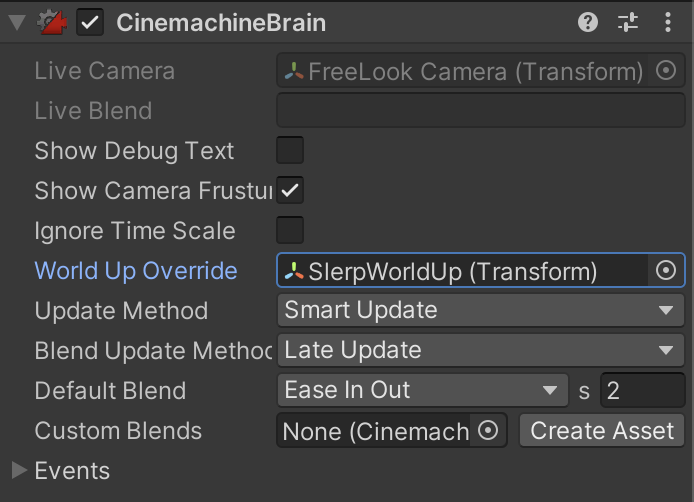Open the component help reference icon
Screen dimensions: 694x502
click(x=589, y=22)
